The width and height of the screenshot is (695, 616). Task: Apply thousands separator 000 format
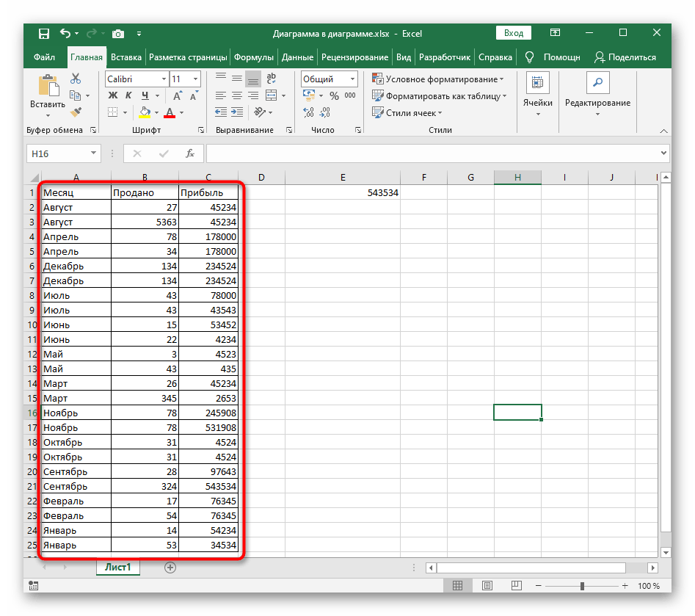click(350, 95)
